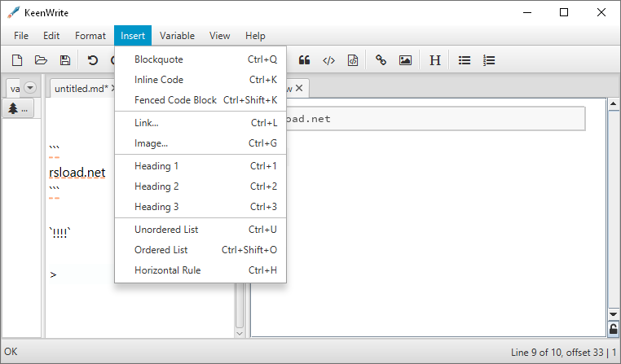Image resolution: width=621 pixels, height=364 pixels.
Task: Choose Link... from the Insert menu
Action: [200, 123]
